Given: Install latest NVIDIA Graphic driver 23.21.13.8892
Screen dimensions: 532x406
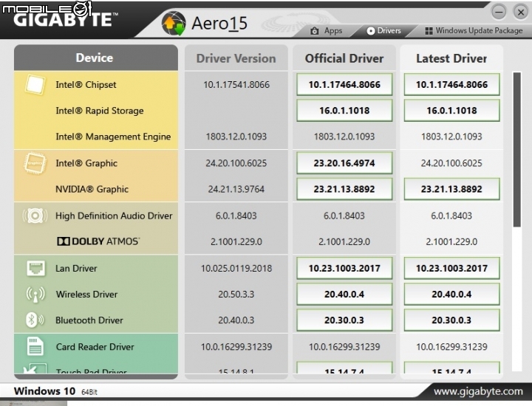Looking at the screenshot, I should click(451, 189).
